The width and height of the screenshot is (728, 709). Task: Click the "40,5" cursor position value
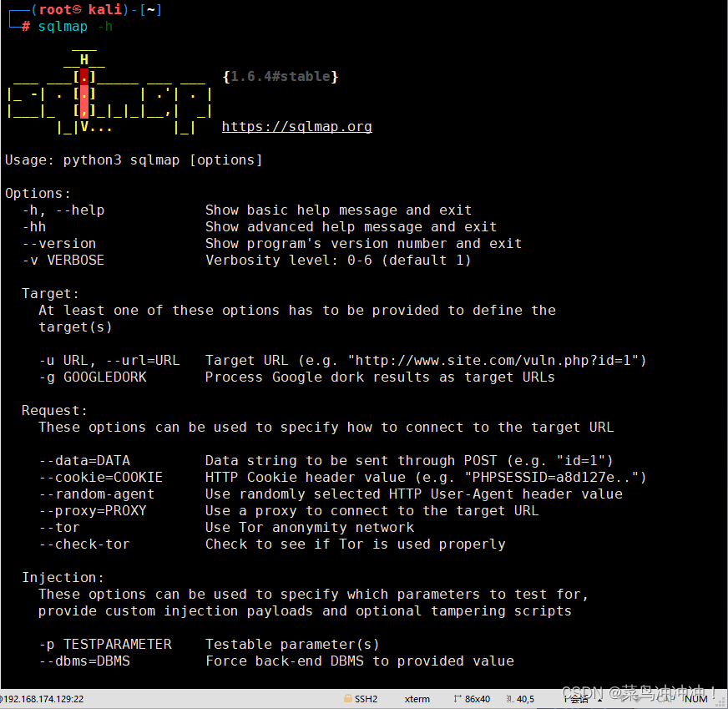point(526,699)
